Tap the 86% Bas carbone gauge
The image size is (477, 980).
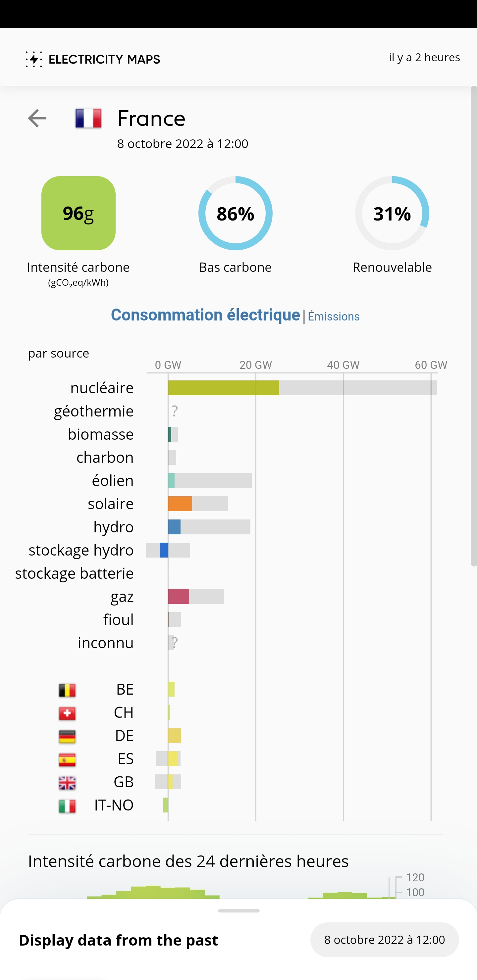[235, 213]
